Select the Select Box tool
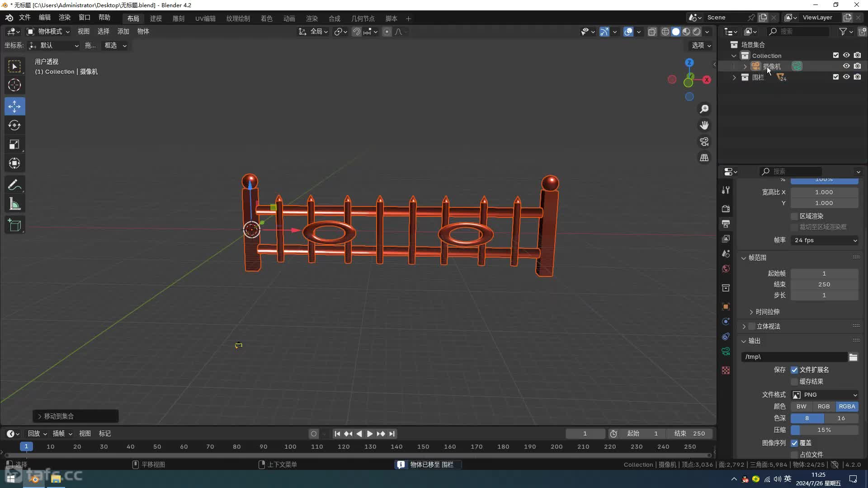 [14, 67]
